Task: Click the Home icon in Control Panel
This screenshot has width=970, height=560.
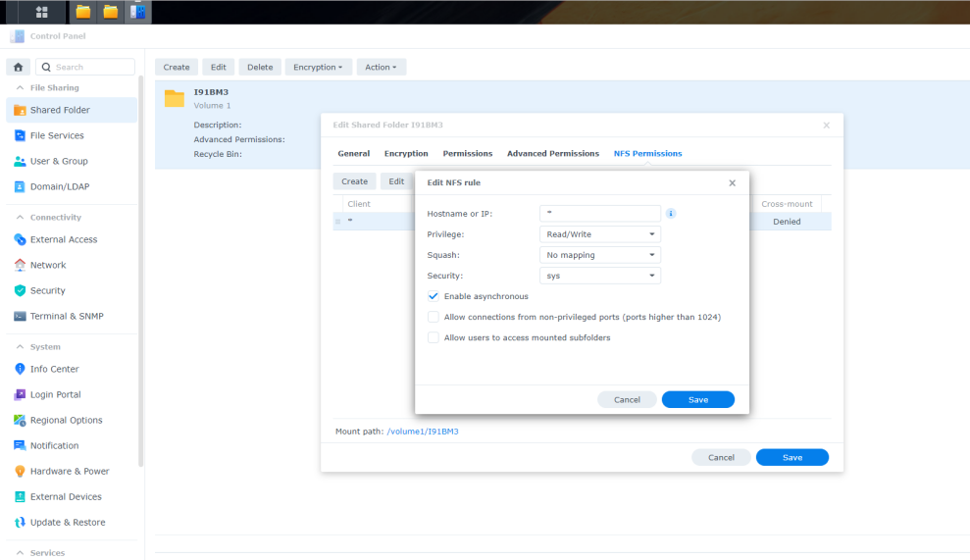Action: click(x=19, y=68)
